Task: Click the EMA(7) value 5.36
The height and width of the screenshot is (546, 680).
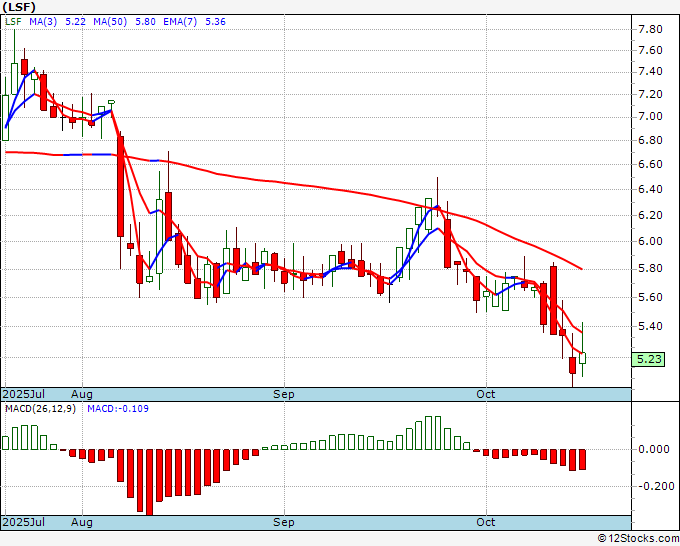Action: (x=215, y=22)
